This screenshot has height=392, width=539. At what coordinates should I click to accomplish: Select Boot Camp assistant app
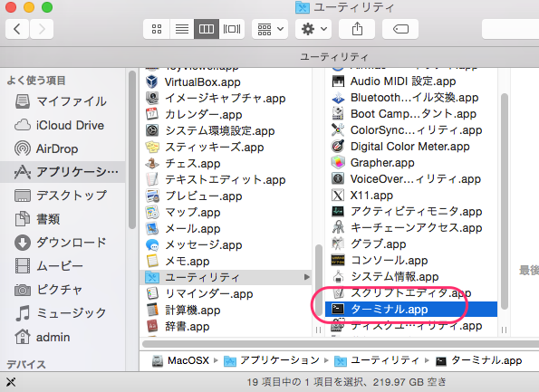pos(411,114)
